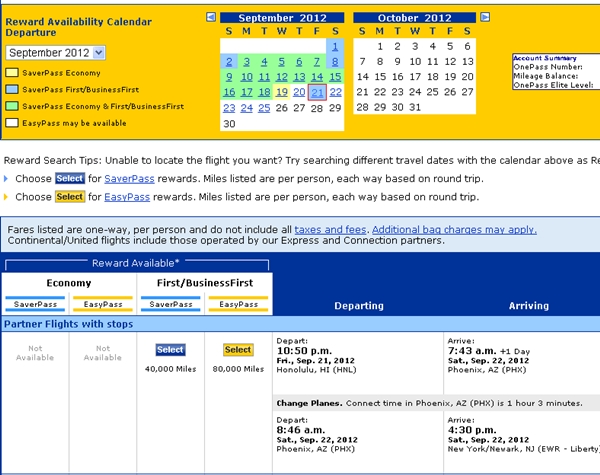Open the taxes and fees link
Screen dimensions: 600x475
(330, 230)
